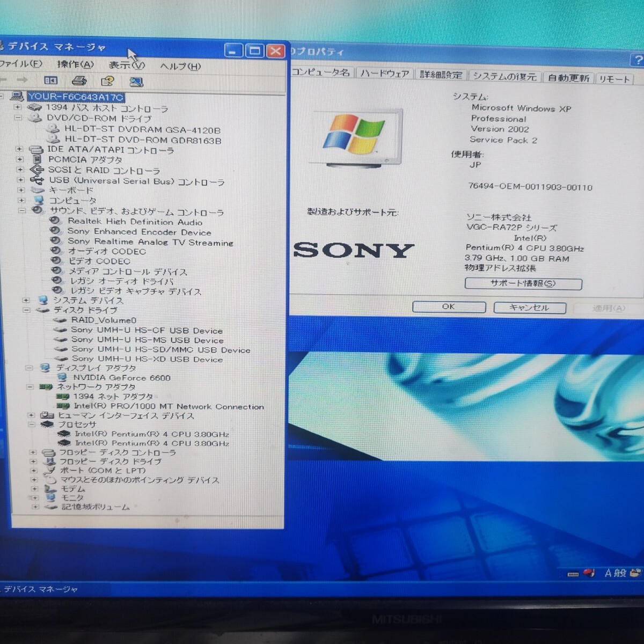Image resolution: width=644 pixels, height=644 pixels.
Task: Click the keyboard icon in the language bar
Action: pos(573,574)
